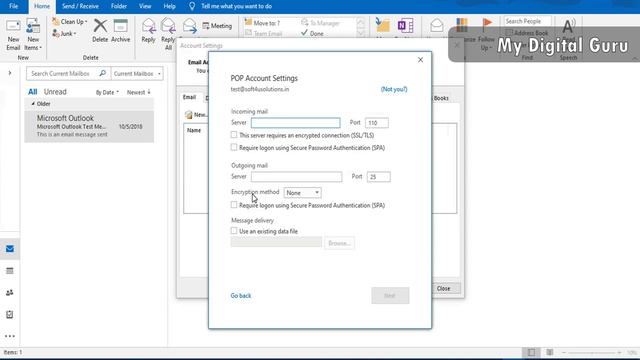Reply to the selected message
The image size is (640, 360).
tap(149, 31)
